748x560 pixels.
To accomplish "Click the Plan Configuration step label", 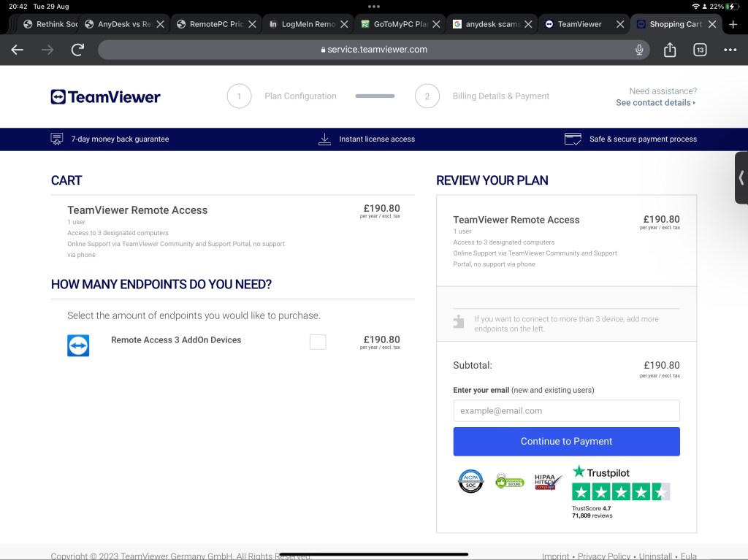I will pos(300,96).
